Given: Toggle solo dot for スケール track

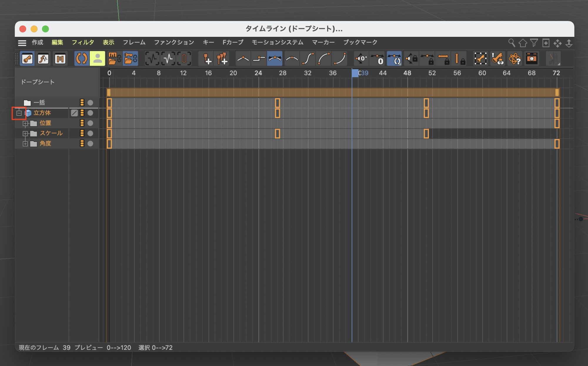Looking at the screenshot, I should click(x=90, y=133).
